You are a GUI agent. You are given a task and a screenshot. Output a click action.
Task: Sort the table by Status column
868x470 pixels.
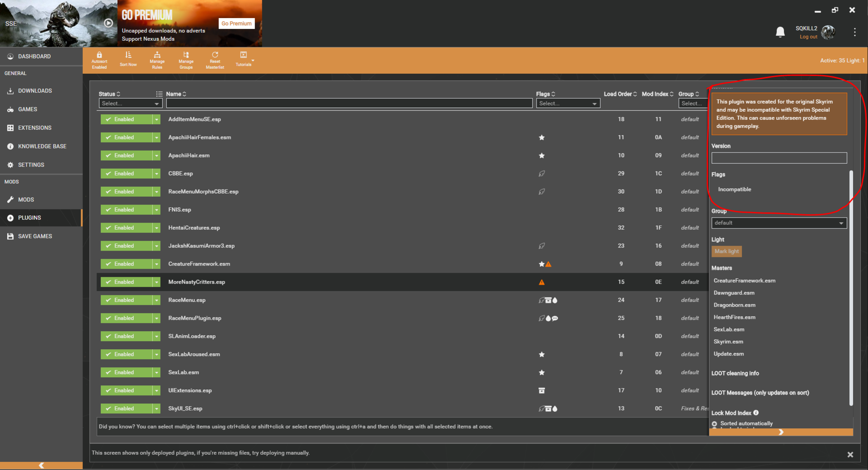point(109,94)
